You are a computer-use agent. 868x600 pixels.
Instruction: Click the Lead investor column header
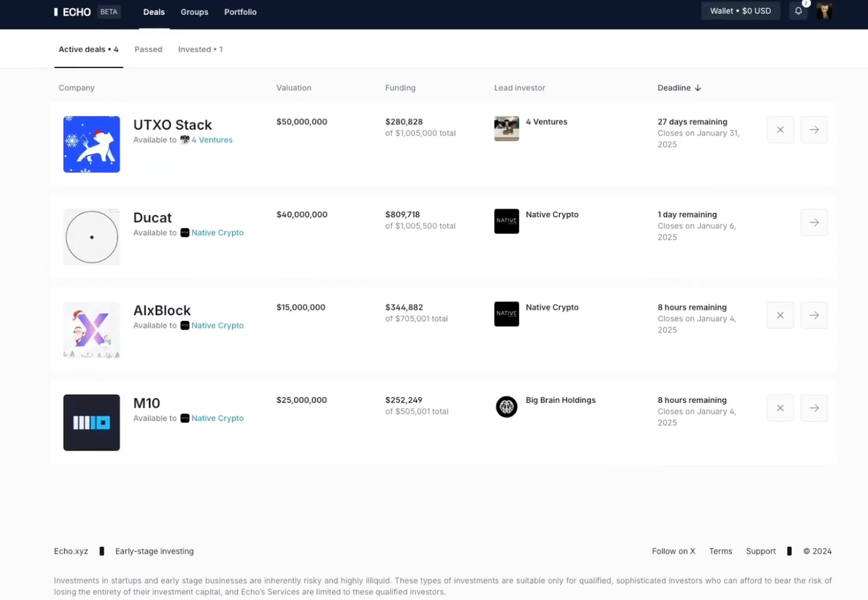(x=519, y=88)
